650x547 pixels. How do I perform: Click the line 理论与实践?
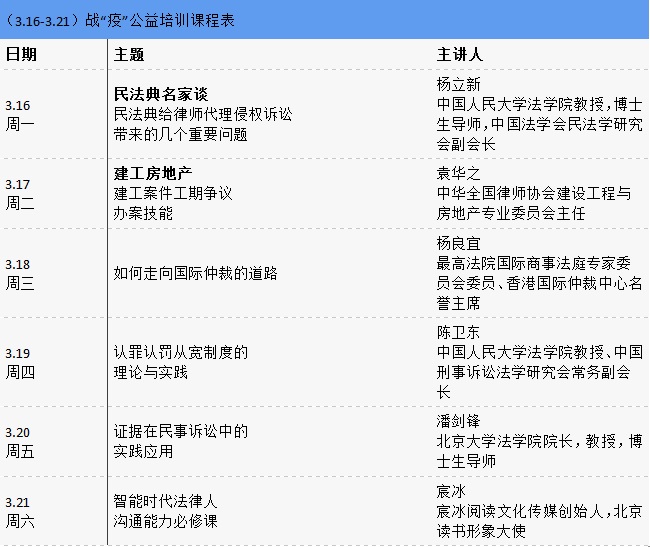click(x=151, y=372)
